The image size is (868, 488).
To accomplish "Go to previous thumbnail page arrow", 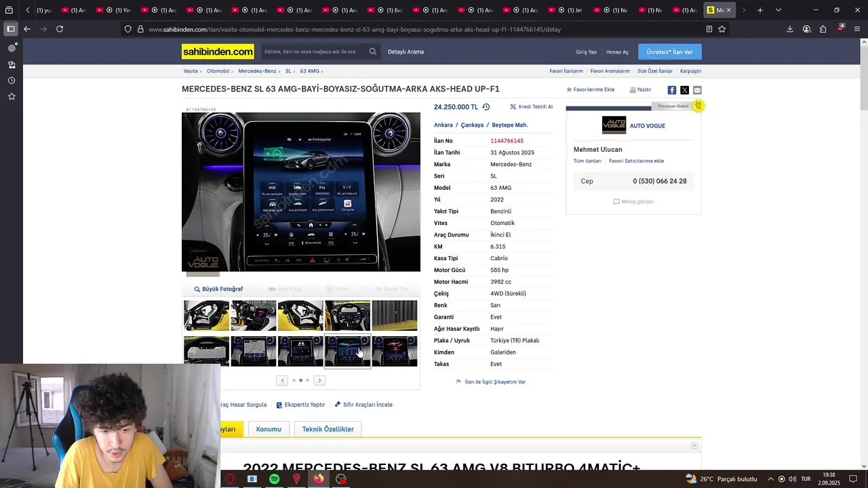I will tap(282, 380).
